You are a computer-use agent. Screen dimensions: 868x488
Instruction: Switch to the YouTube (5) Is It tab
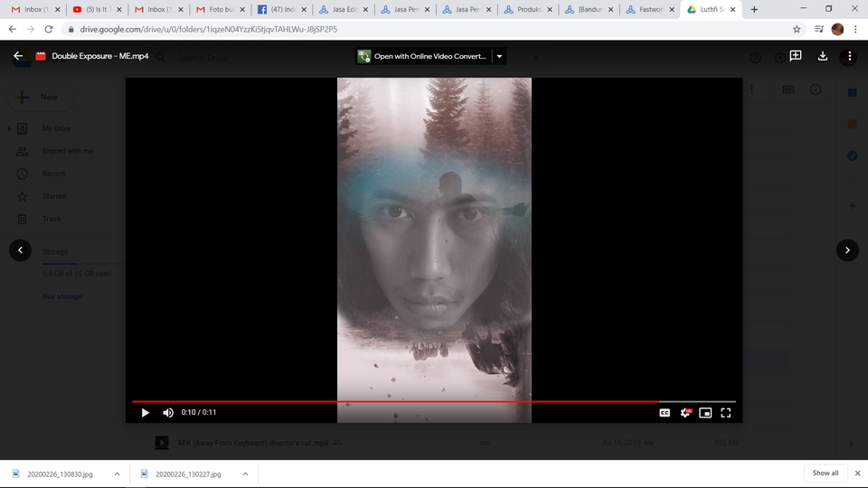point(98,9)
